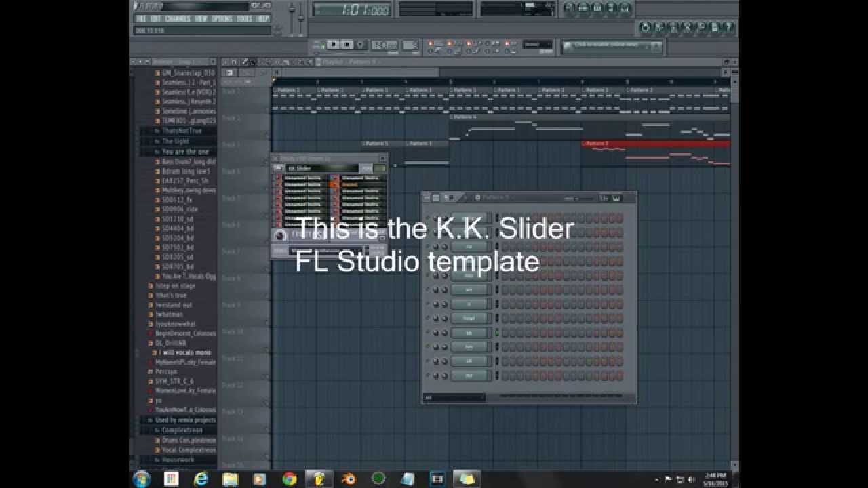Open the channel filter dropdown showing All

(454, 397)
